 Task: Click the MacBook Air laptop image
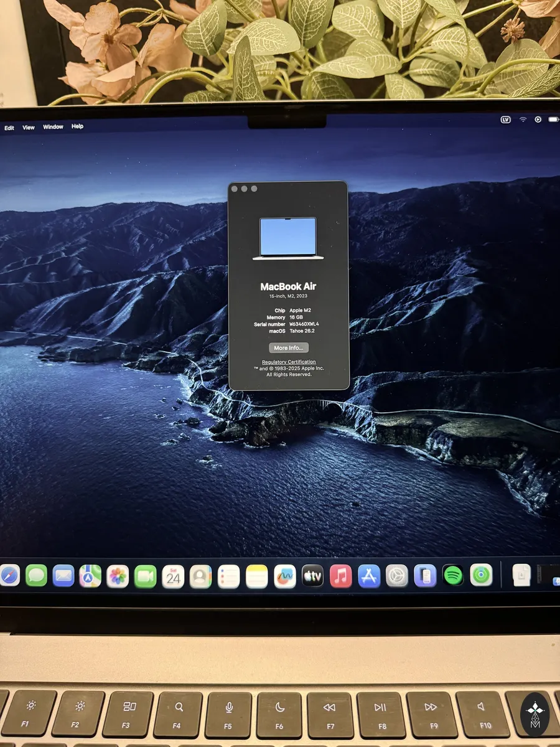tap(288, 238)
